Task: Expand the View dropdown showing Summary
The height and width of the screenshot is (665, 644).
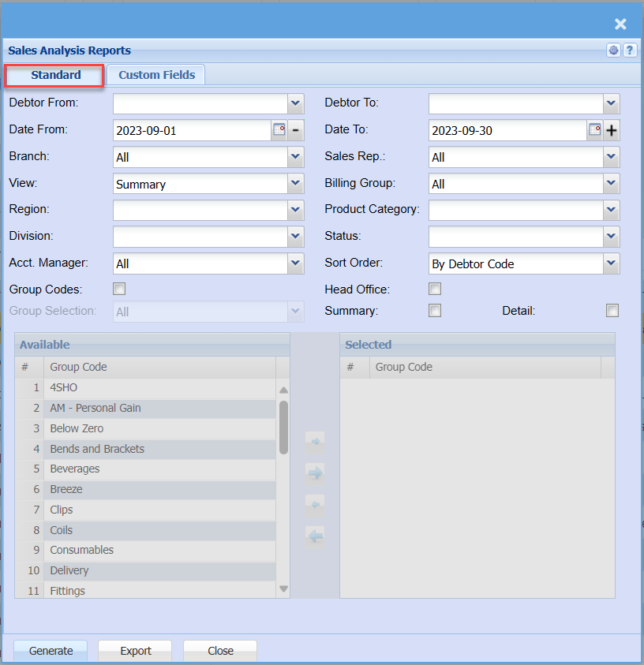Action: (x=296, y=184)
